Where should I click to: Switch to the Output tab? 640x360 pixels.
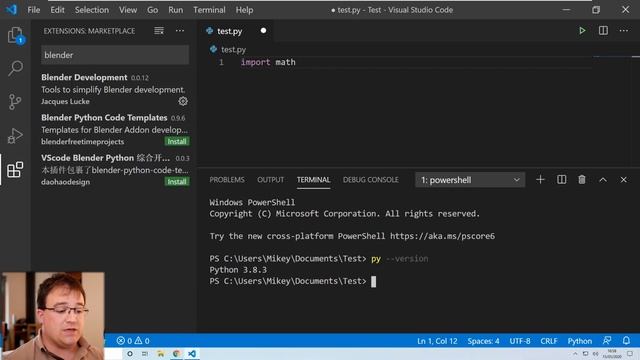click(x=270, y=180)
